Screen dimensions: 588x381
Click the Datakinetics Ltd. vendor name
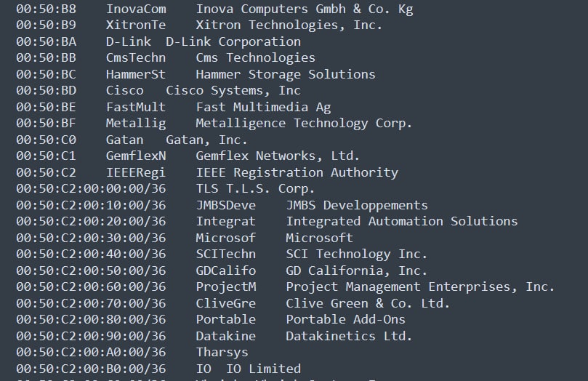(349, 336)
